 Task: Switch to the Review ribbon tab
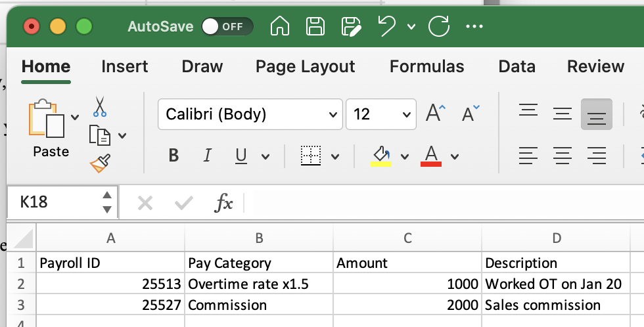[595, 66]
